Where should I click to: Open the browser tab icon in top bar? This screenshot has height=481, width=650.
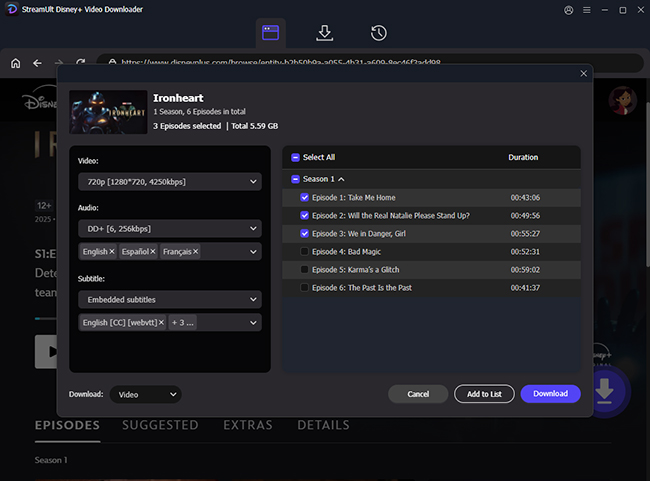pos(270,33)
